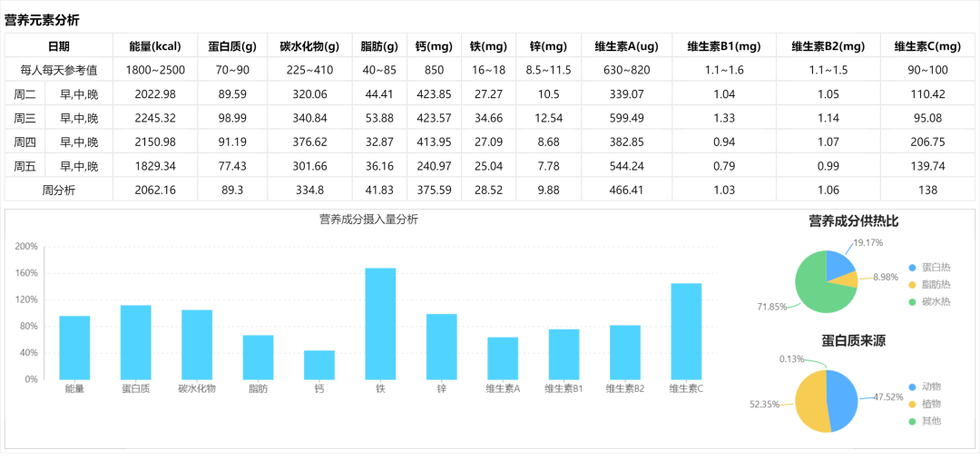The height and width of the screenshot is (470, 980).
Task: Select the 周五 row label
Action: (x=25, y=166)
